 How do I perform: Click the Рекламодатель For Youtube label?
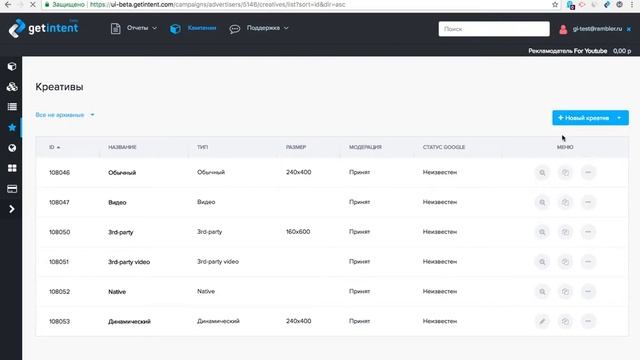pos(568,51)
